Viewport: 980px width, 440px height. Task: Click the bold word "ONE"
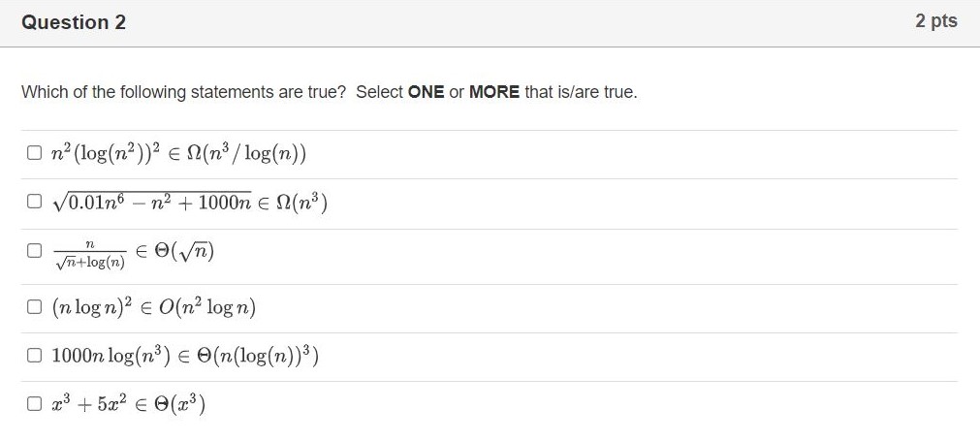pyautogui.click(x=426, y=92)
